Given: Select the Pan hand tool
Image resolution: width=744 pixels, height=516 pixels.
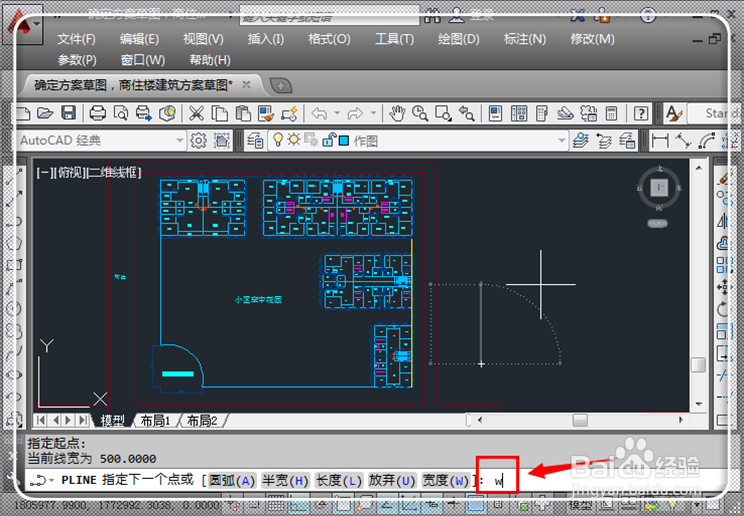Looking at the screenshot, I should click(397, 113).
